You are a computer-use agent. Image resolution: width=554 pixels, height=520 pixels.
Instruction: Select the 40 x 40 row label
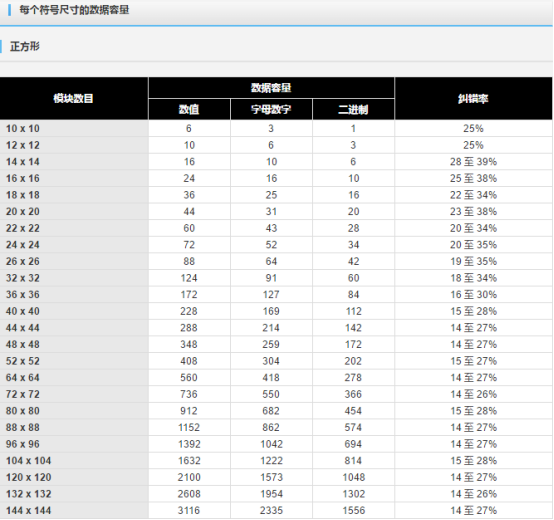(23, 311)
